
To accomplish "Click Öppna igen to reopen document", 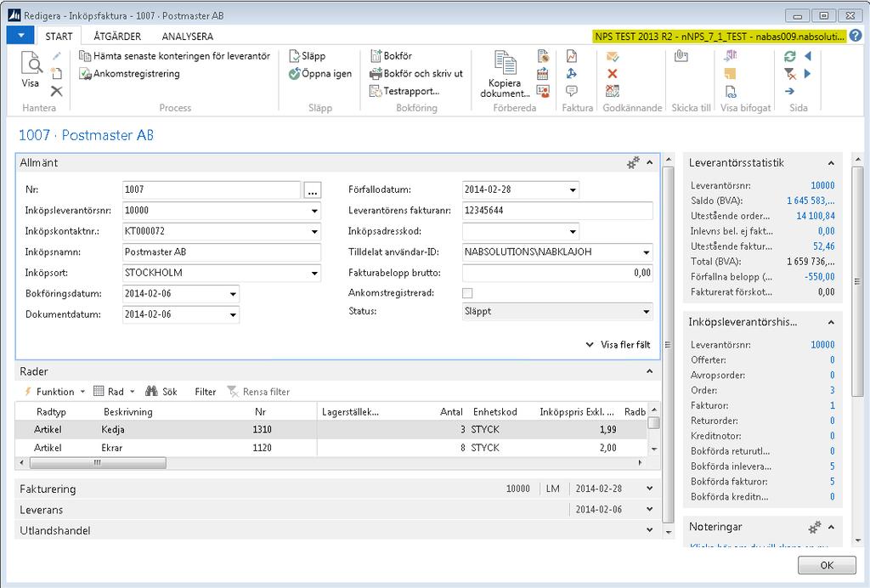I will 320,73.
